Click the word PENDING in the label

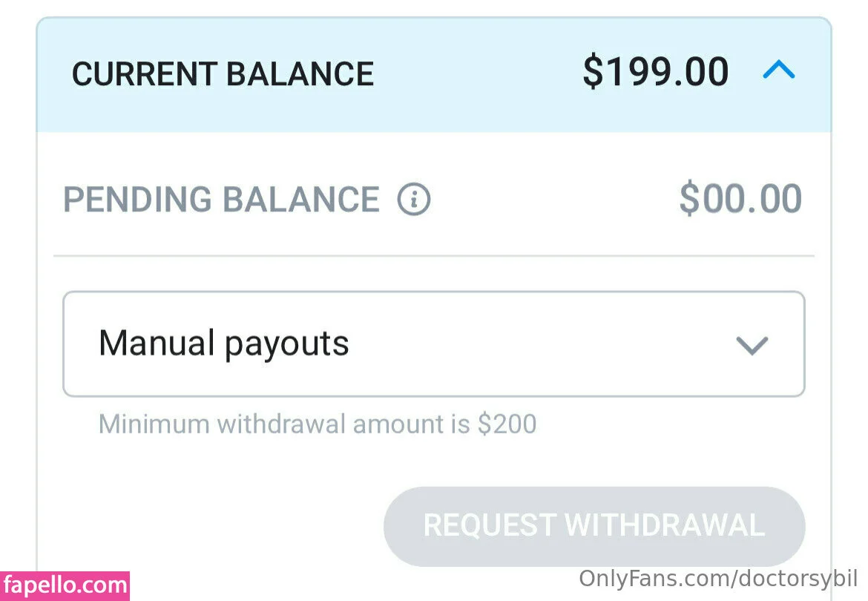(x=137, y=200)
